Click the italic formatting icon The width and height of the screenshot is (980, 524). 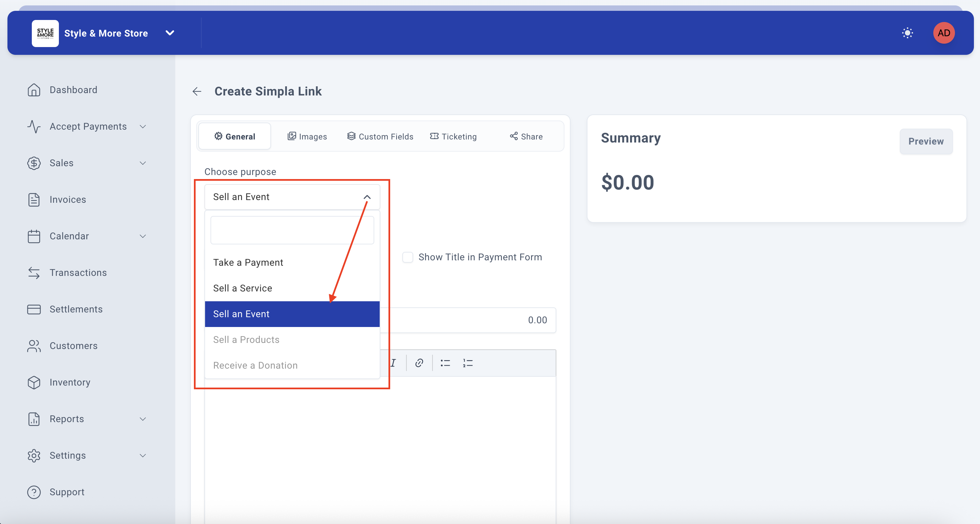click(393, 363)
